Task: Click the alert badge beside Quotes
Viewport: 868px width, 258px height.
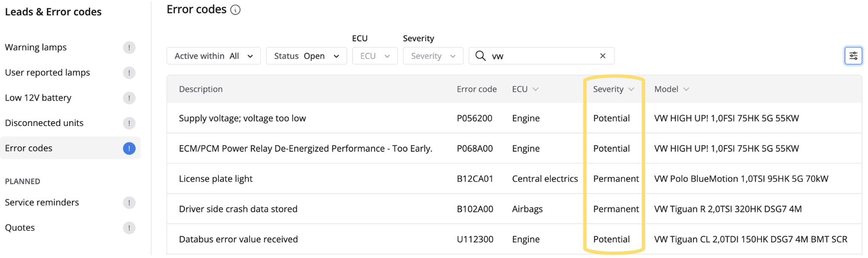Action: (x=129, y=228)
